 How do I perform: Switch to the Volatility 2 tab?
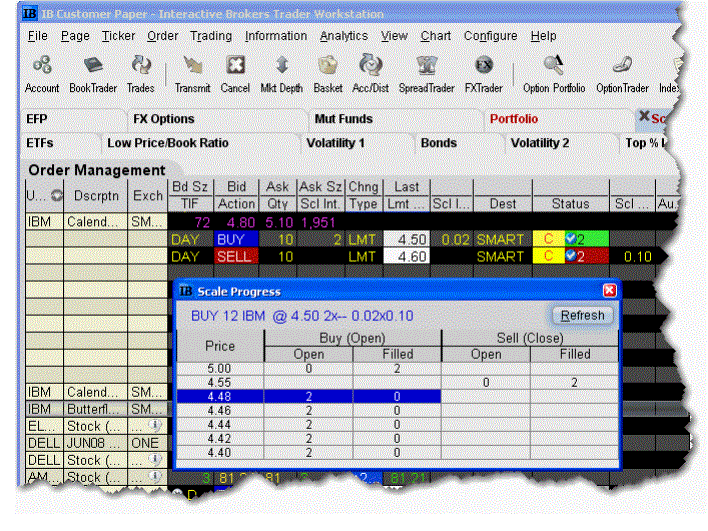tap(561, 143)
